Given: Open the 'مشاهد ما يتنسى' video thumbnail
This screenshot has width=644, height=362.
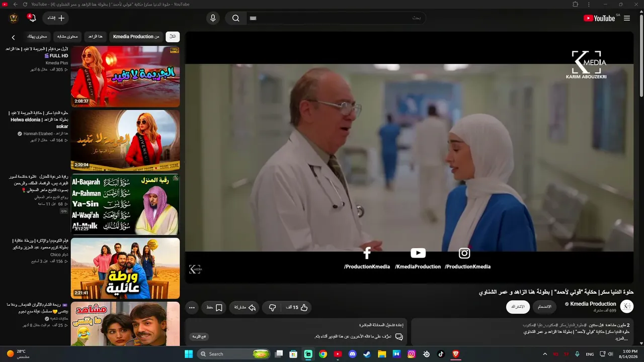Looking at the screenshot, I should [x=125, y=323].
